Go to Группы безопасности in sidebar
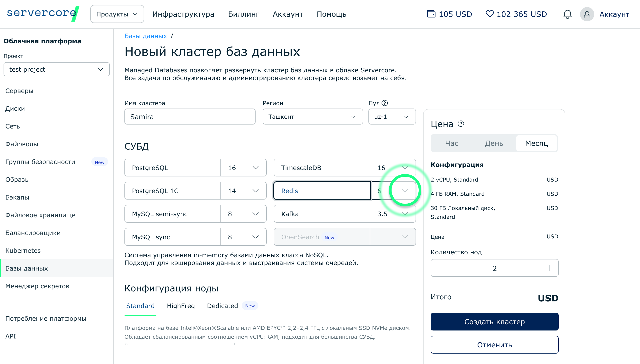The height and width of the screenshot is (364, 640). coord(40,162)
